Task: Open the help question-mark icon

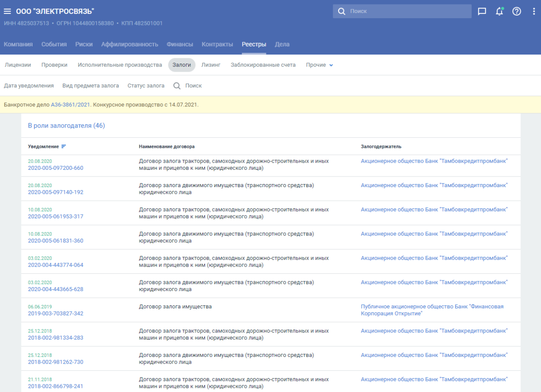Action: point(516,11)
